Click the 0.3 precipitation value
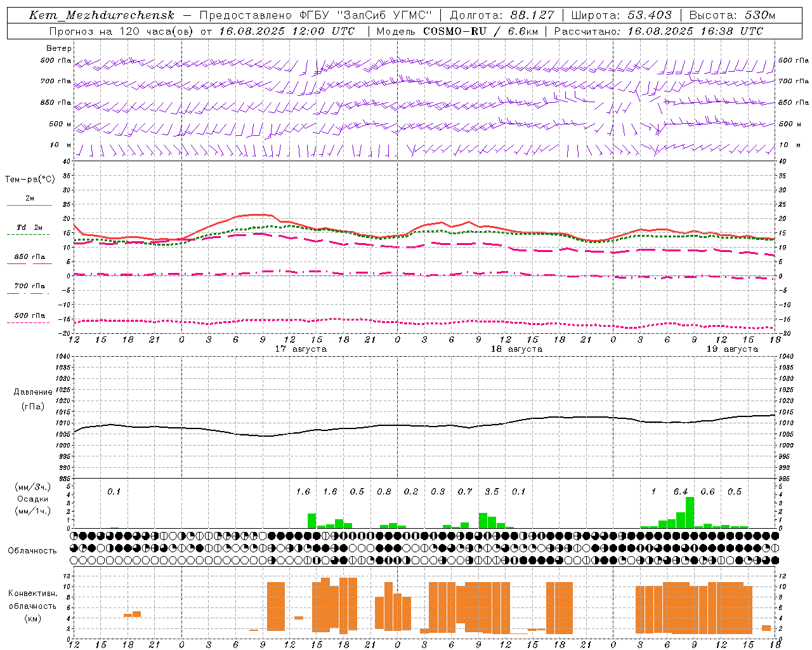The image size is (812, 650). [x=438, y=492]
